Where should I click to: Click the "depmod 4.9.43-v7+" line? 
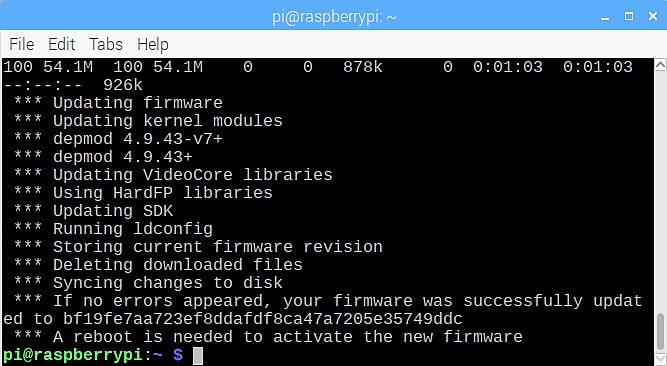(x=118, y=139)
